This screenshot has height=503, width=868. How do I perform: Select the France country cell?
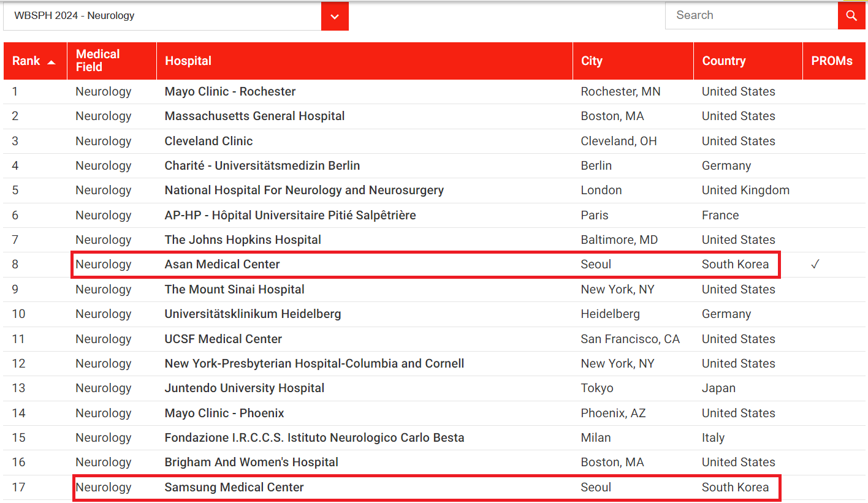720,215
